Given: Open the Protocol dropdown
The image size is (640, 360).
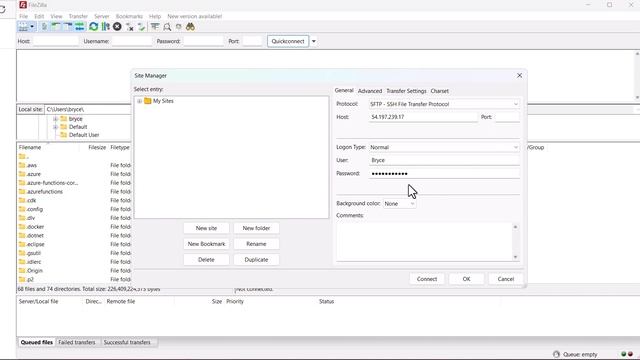Looking at the screenshot, I should [444, 104].
